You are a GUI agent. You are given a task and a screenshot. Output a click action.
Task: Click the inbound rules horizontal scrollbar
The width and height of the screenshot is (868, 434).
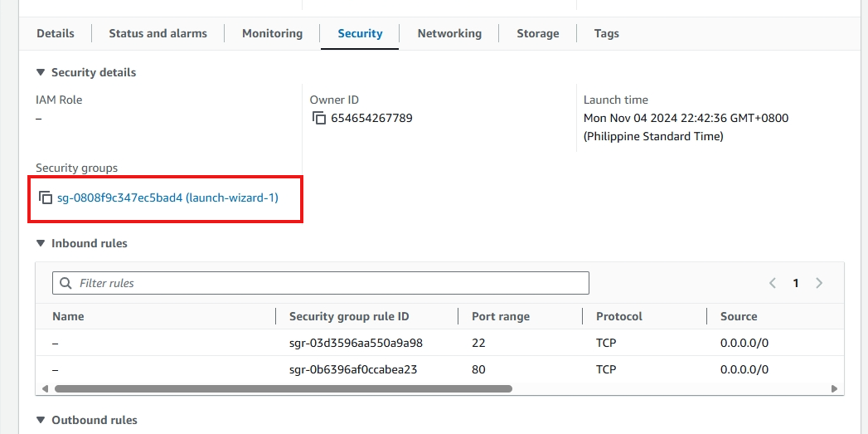[x=282, y=388]
